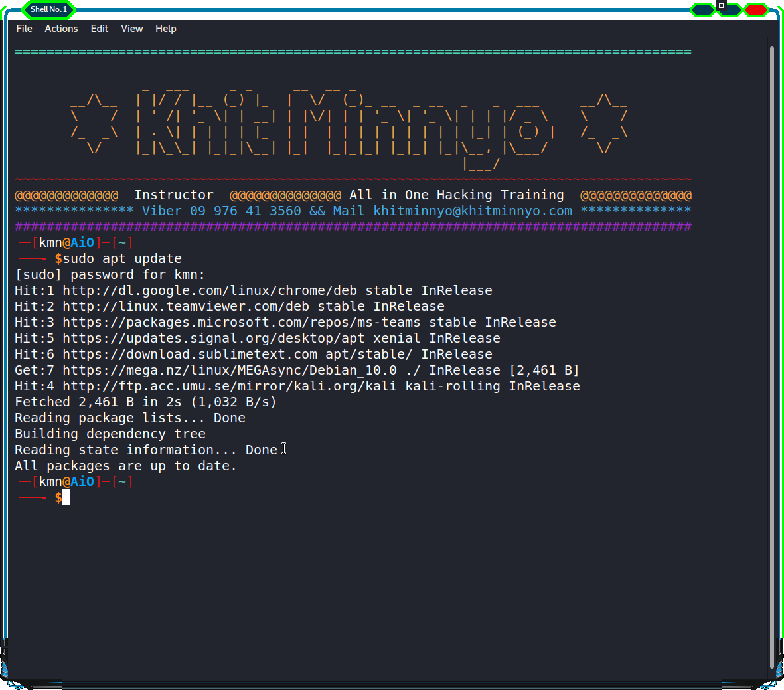Click the packages.microsoft.com ms-teams URL
This screenshot has height=690, width=784.
[x=242, y=322]
